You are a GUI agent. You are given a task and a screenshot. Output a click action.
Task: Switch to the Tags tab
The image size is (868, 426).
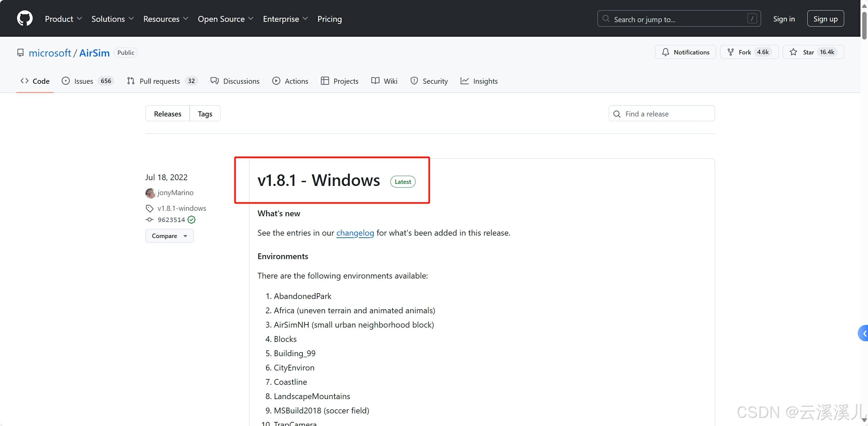[x=205, y=114]
